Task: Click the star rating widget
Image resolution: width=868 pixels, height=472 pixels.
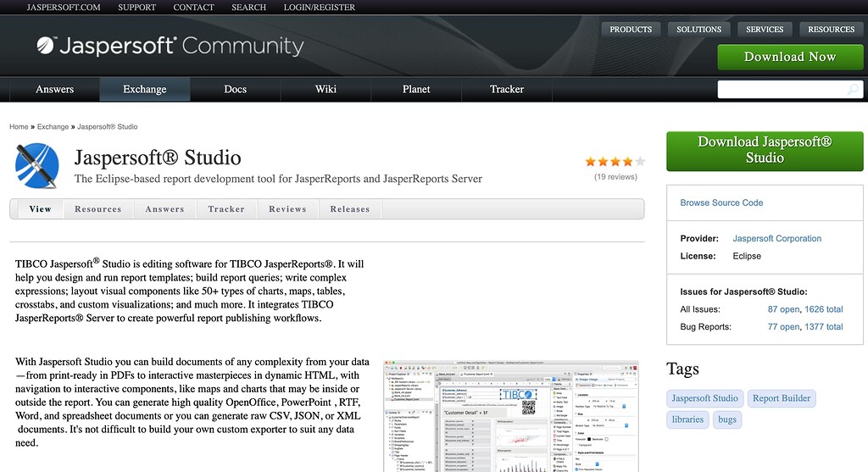Action: click(615, 162)
